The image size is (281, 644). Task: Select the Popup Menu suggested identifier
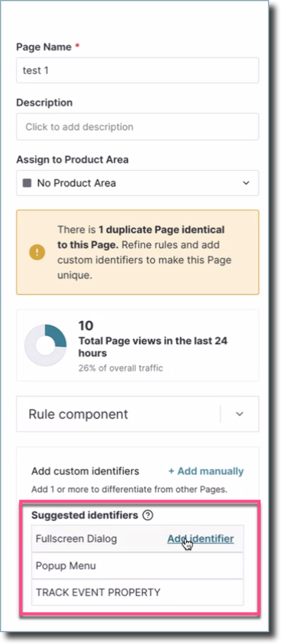pos(138,565)
